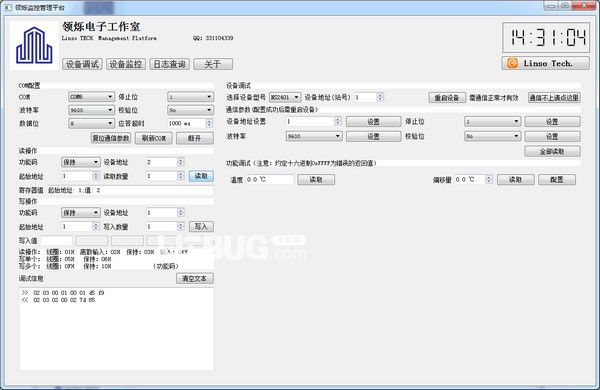This screenshot has height=390, width=600.
Task: Open the 日志查询 tab
Action: pyautogui.click(x=170, y=64)
